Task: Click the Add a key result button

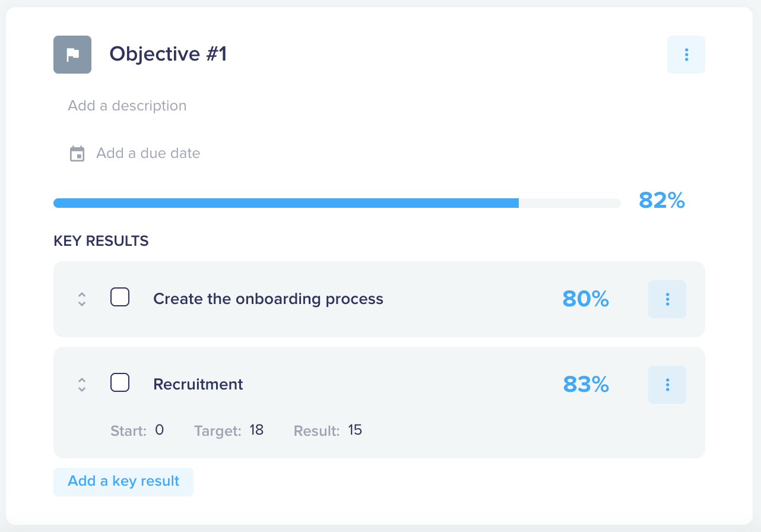Action: pyautogui.click(x=123, y=482)
